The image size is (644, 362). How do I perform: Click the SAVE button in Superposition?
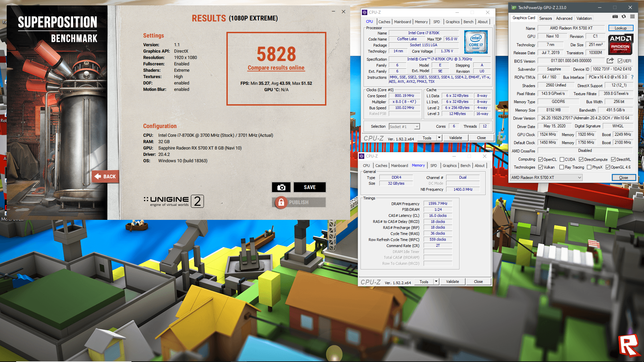[310, 187]
